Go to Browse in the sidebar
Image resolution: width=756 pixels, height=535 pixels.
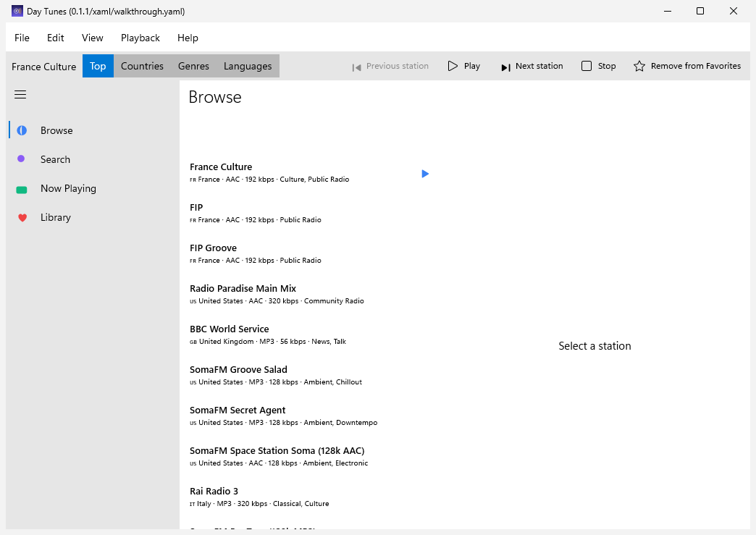click(92, 130)
